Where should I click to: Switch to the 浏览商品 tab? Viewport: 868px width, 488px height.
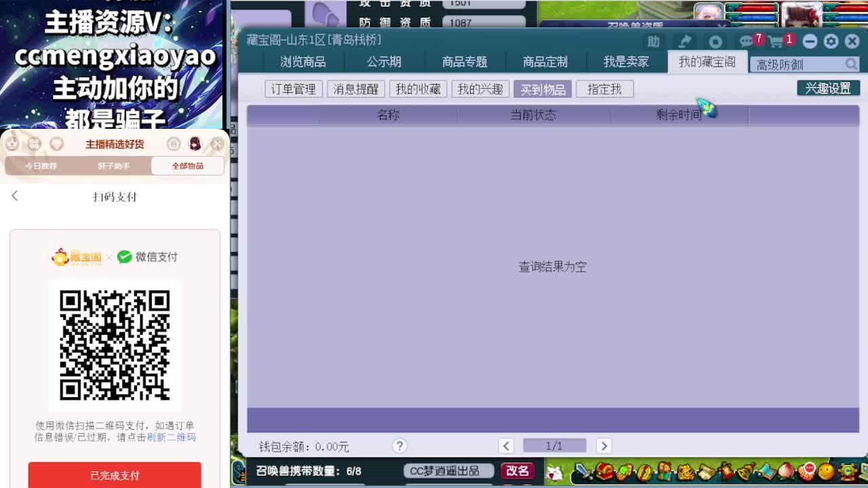coord(303,62)
